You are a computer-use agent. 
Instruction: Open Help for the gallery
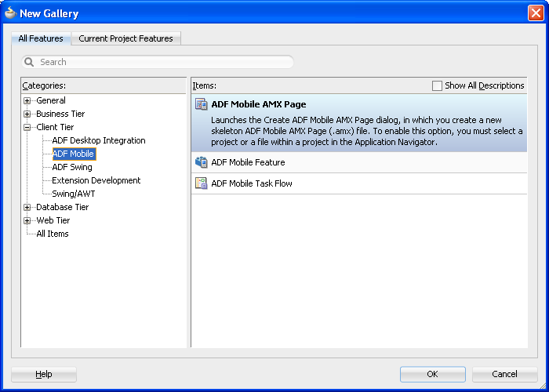coord(44,374)
